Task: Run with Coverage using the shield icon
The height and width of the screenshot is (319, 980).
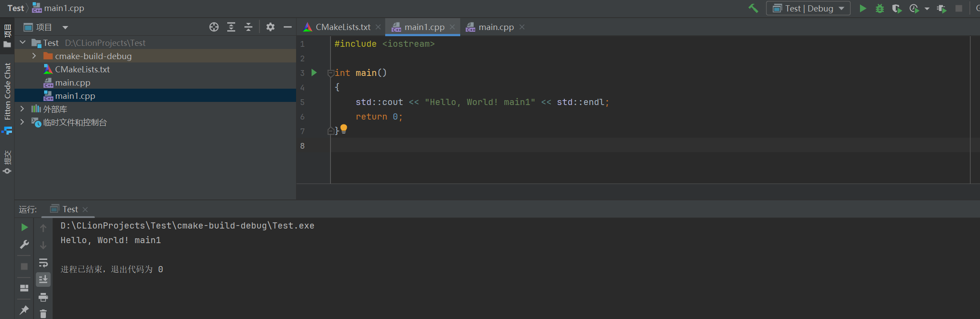Action: pyautogui.click(x=896, y=8)
